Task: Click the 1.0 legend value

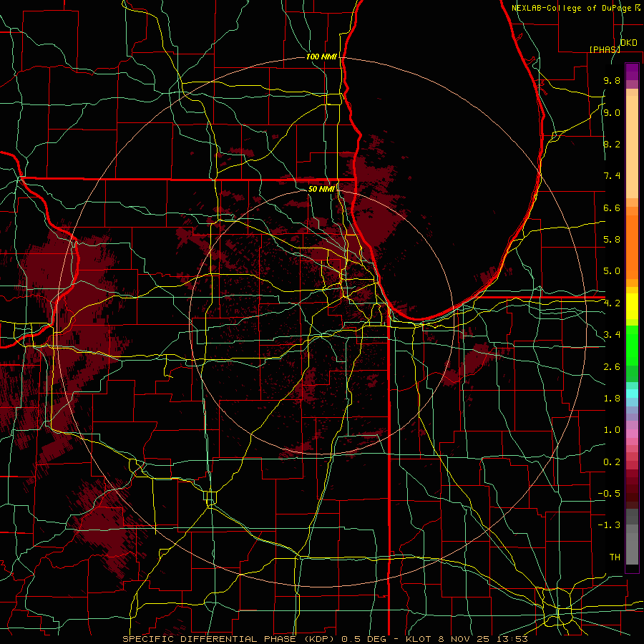Action: click(612, 430)
